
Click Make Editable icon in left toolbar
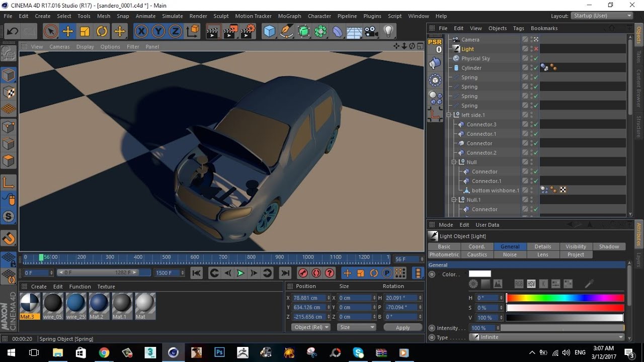9,53
